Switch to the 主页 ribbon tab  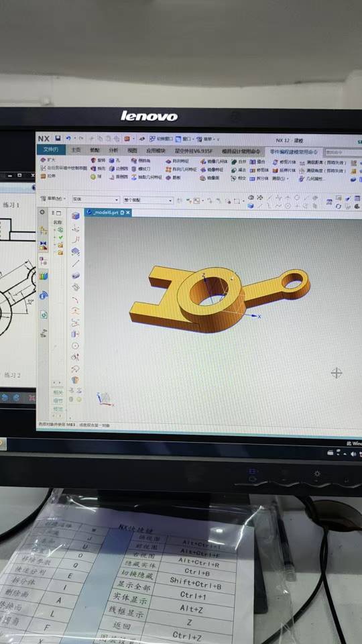76,150
